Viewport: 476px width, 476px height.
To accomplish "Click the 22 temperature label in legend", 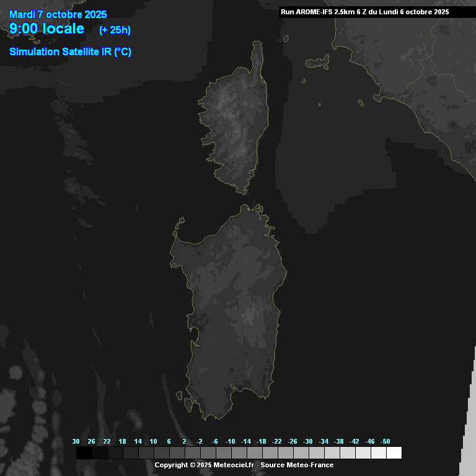I will [x=107, y=441].
